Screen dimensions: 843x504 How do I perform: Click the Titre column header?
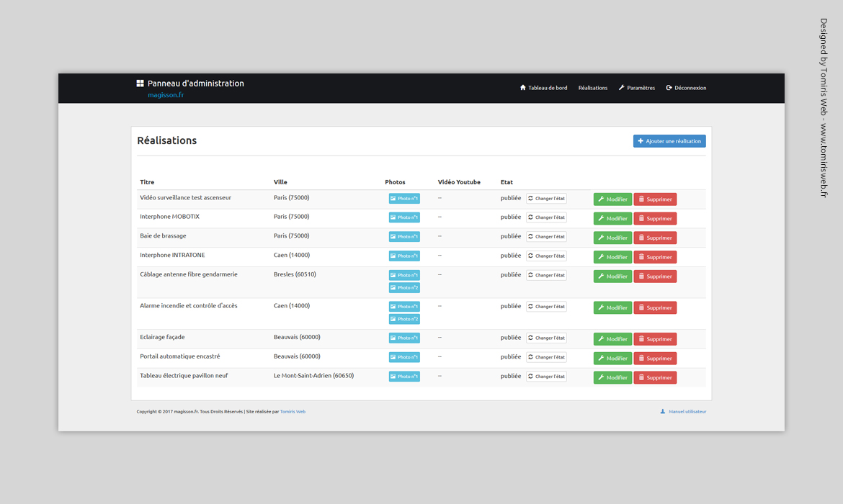tap(147, 182)
